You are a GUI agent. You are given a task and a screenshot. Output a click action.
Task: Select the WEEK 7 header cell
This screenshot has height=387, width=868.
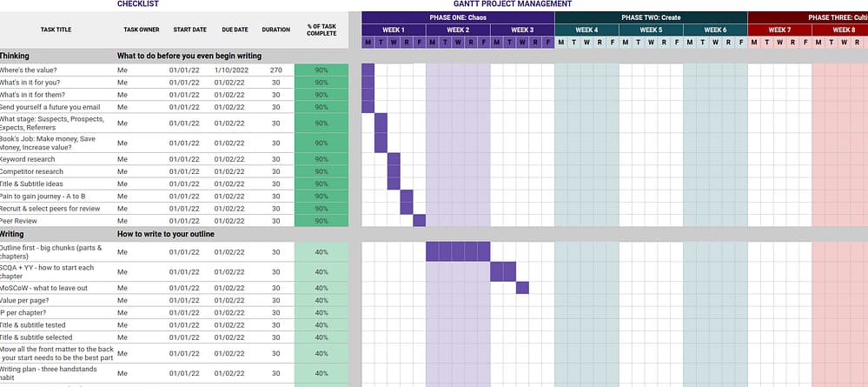pyautogui.click(x=779, y=30)
